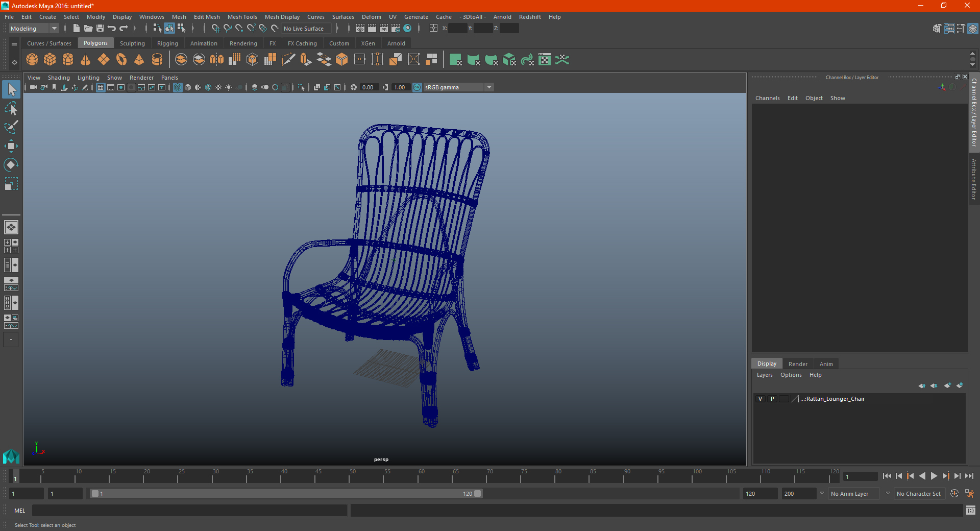Switch to the Render layer tab

pos(798,364)
